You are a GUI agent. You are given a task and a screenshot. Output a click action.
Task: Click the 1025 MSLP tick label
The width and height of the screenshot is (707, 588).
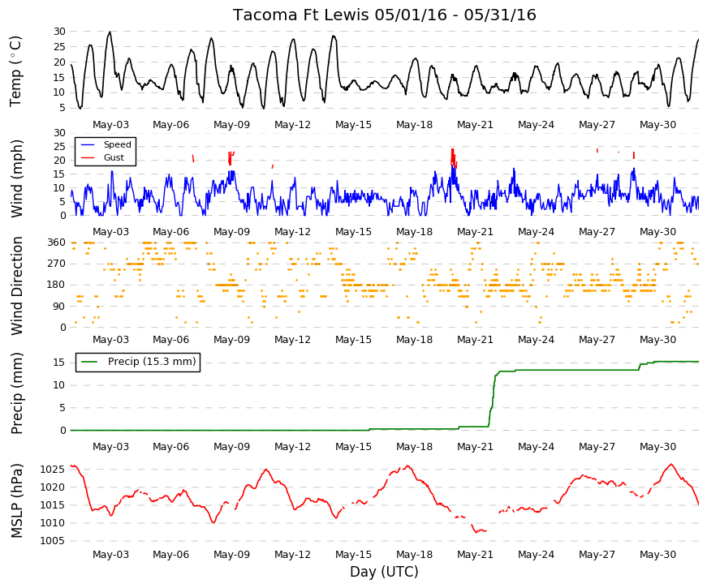(x=52, y=470)
